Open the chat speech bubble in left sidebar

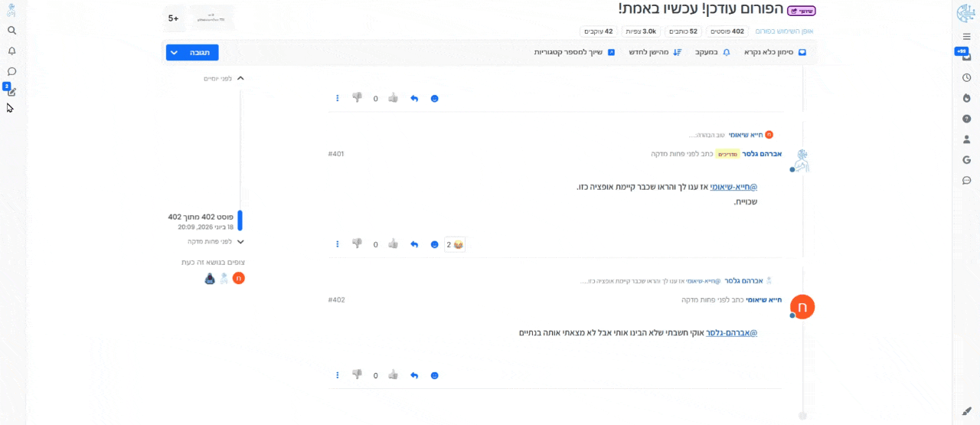coord(11,71)
